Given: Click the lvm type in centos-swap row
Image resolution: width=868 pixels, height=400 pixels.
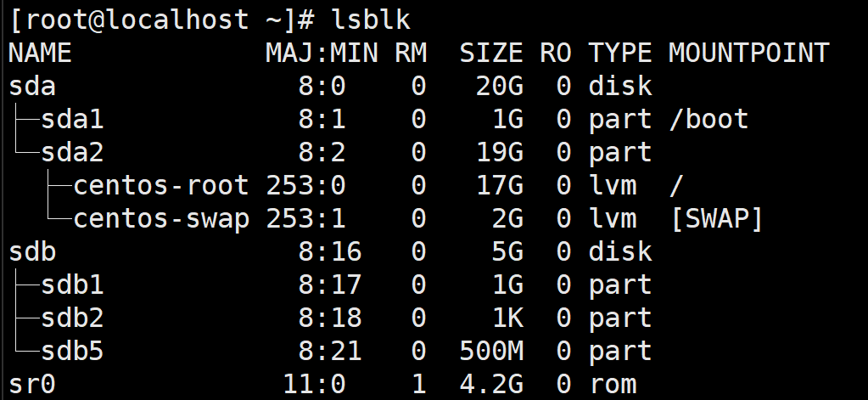Looking at the screenshot, I should coord(613,219).
